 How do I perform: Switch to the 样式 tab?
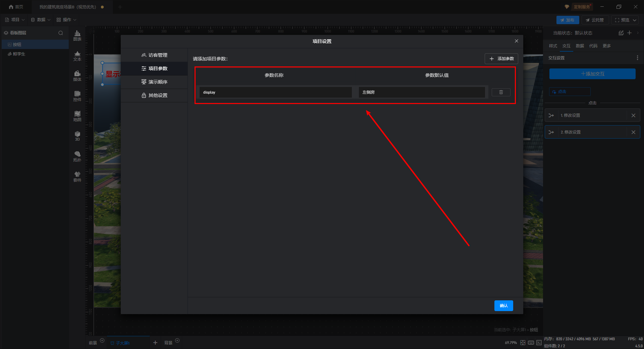553,46
